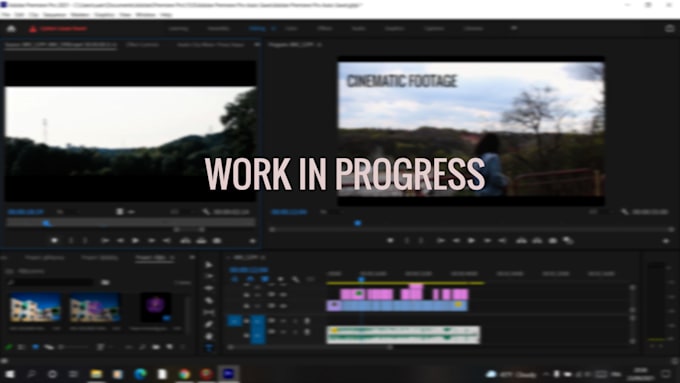Screen dimensions: 680x383
Task: Toggle the lock on track V1
Action: (246, 306)
